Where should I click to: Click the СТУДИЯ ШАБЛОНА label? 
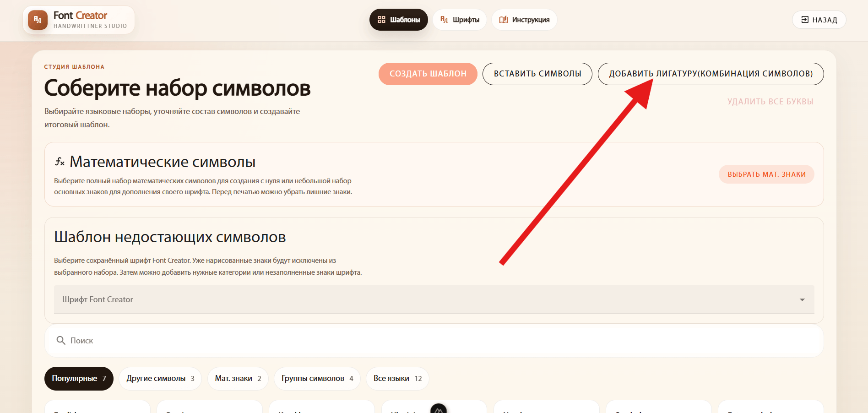(74, 67)
